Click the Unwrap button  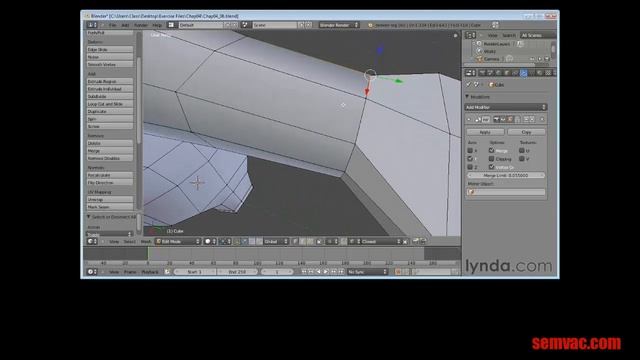coord(110,199)
